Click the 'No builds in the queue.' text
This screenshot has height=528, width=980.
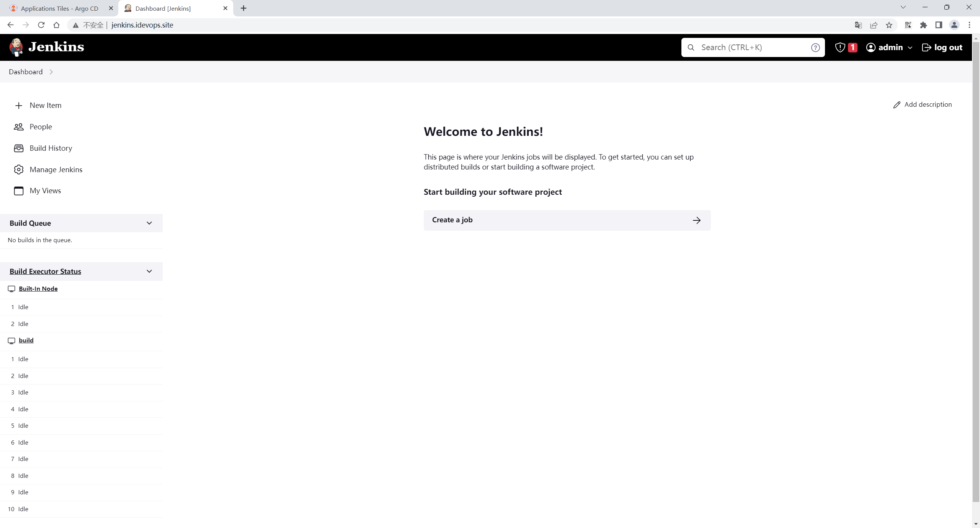click(x=40, y=240)
